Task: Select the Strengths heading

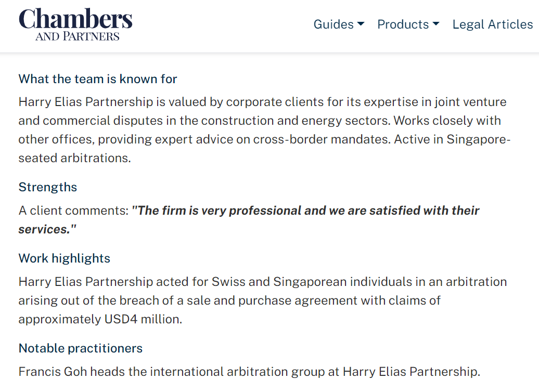Action: pyautogui.click(x=48, y=187)
